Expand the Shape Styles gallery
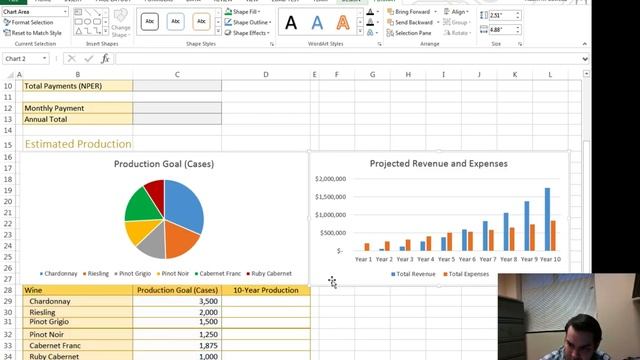Image resolution: width=640 pixels, height=360 pixels. point(218,32)
